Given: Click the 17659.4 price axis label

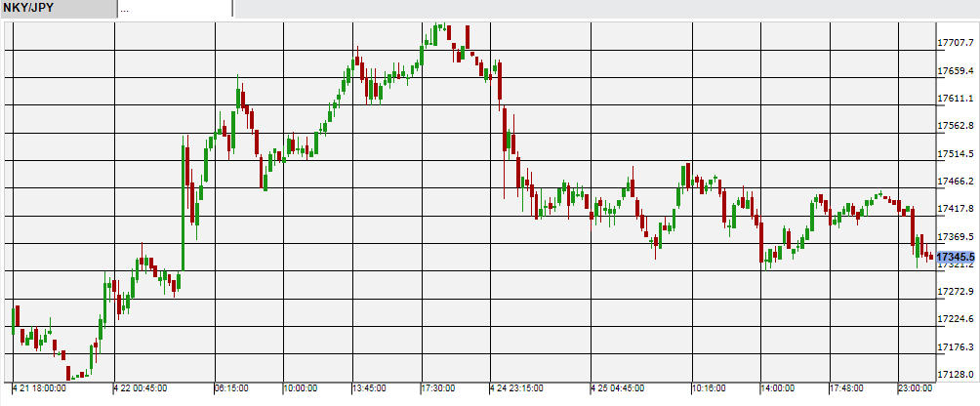Looking at the screenshot, I should [956, 71].
